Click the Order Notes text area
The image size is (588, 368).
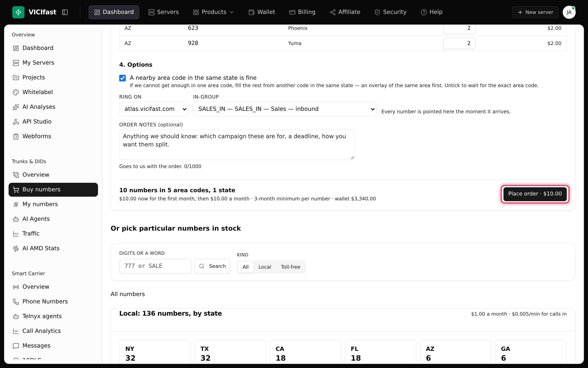pyautogui.click(x=237, y=145)
